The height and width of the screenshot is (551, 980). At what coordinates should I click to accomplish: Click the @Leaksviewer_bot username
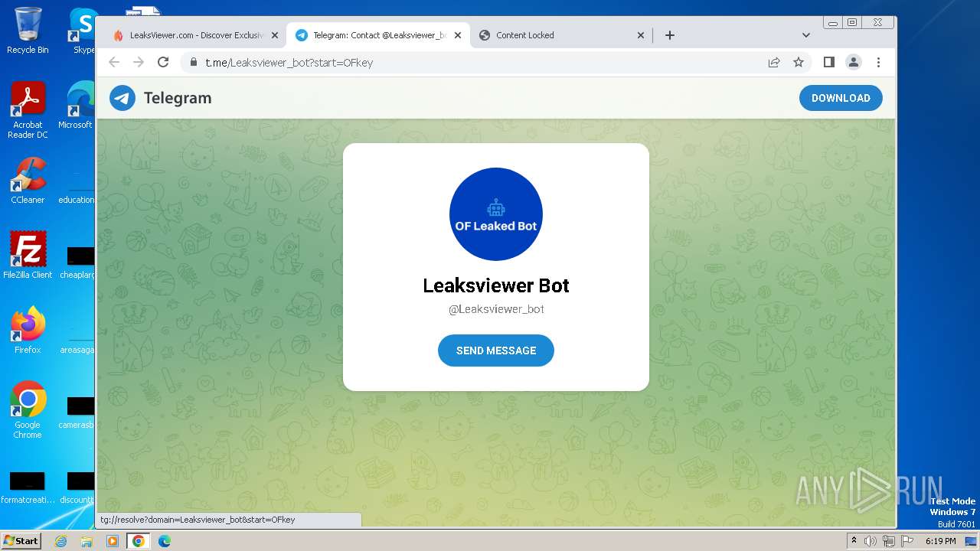(496, 309)
